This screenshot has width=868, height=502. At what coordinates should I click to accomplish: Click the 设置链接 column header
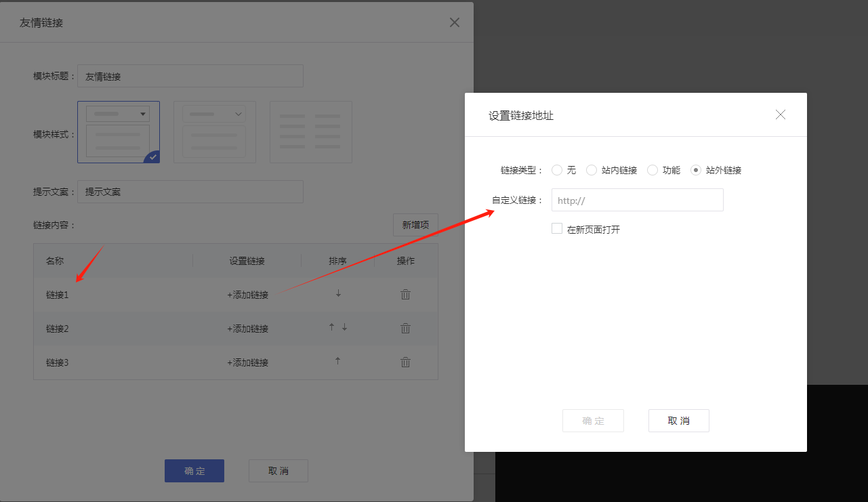pyautogui.click(x=247, y=261)
